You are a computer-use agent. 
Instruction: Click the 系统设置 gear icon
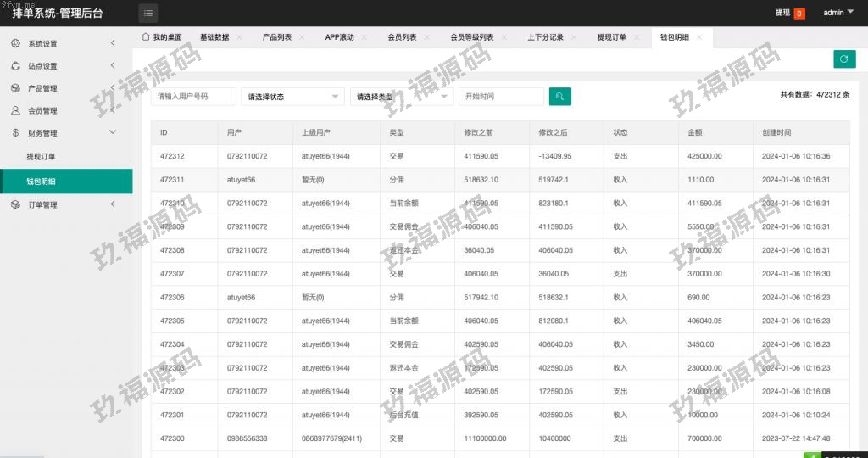tap(16, 43)
